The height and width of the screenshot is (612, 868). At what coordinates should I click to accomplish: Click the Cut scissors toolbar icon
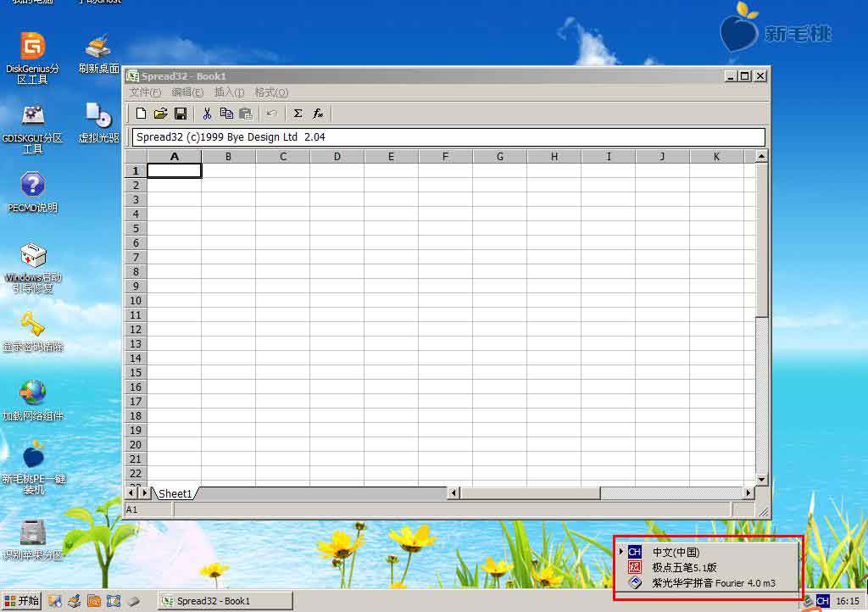207,114
